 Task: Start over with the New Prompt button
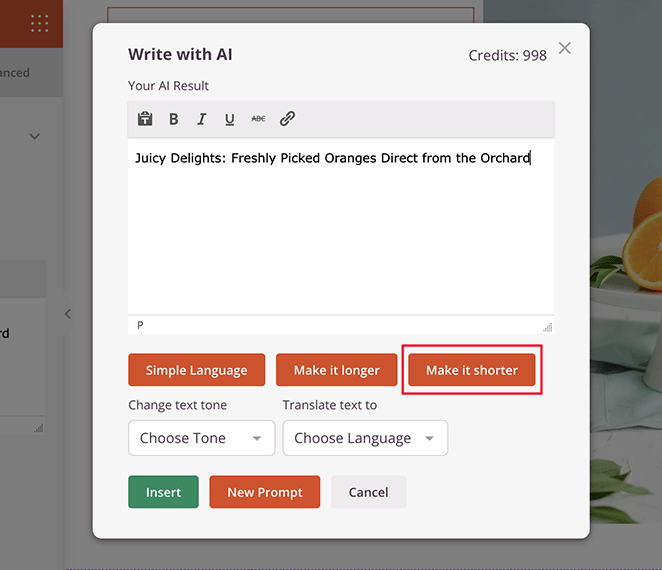[264, 492]
